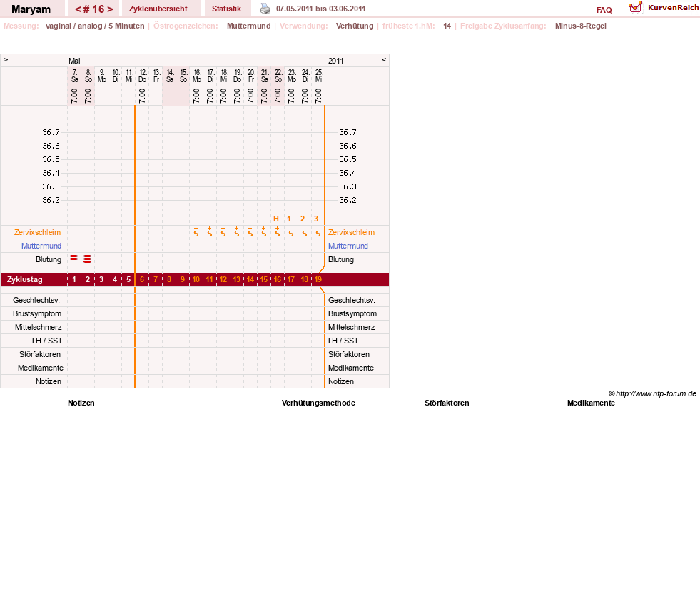Click left Muttermund row label
700x602 pixels.
point(41,246)
